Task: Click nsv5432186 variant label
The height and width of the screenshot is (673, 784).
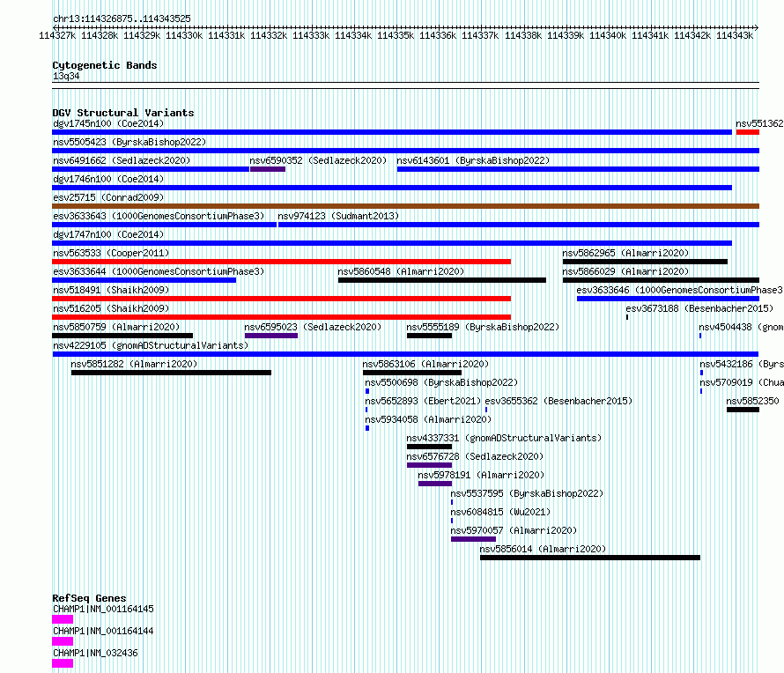Action: [742, 364]
